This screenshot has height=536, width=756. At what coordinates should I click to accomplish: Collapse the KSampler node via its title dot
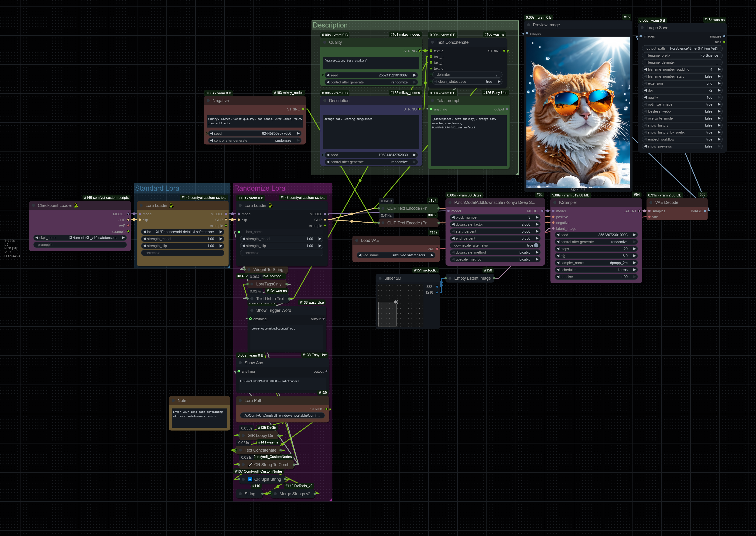555,202
